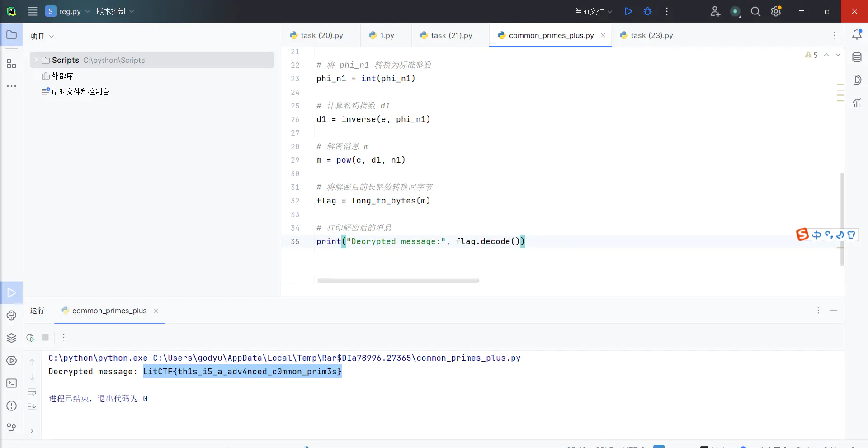Open IDE settings gear
The image size is (868, 448).
776,11
